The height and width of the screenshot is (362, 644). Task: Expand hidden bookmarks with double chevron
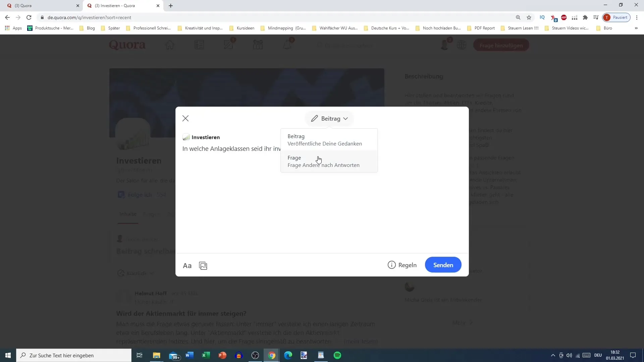pos(636,28)
